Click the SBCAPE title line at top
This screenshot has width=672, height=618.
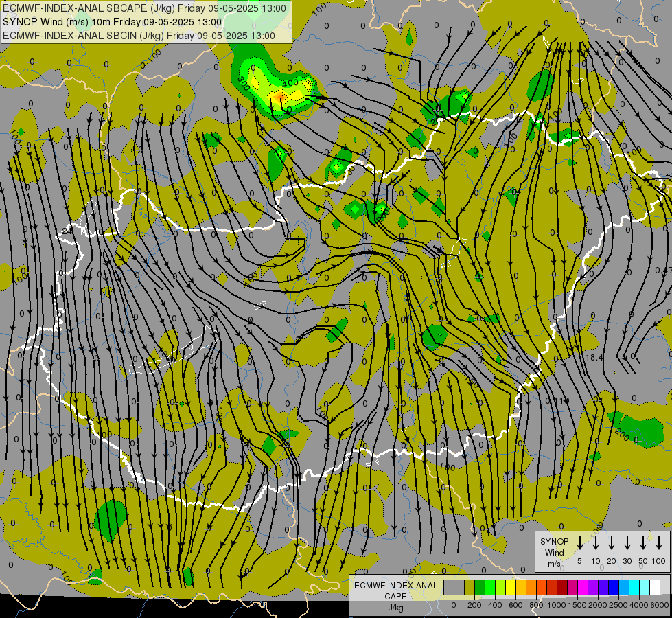coord(144,8)
